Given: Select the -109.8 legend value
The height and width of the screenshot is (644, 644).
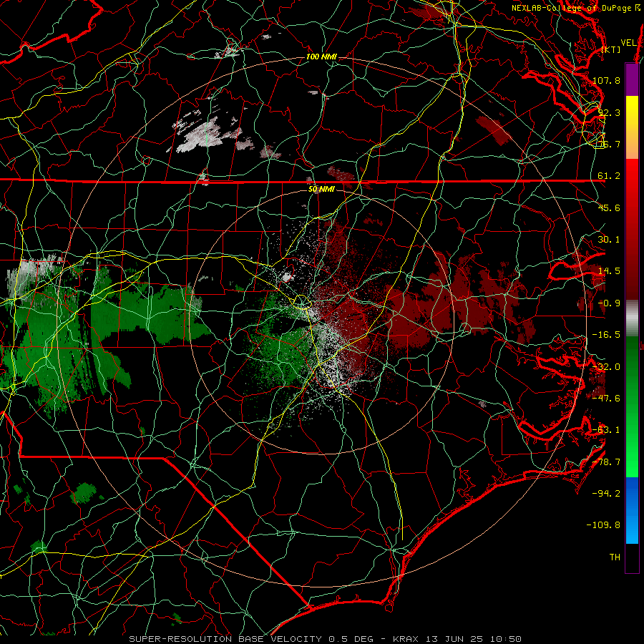Looking at the screenshot, I should point(603,525).
